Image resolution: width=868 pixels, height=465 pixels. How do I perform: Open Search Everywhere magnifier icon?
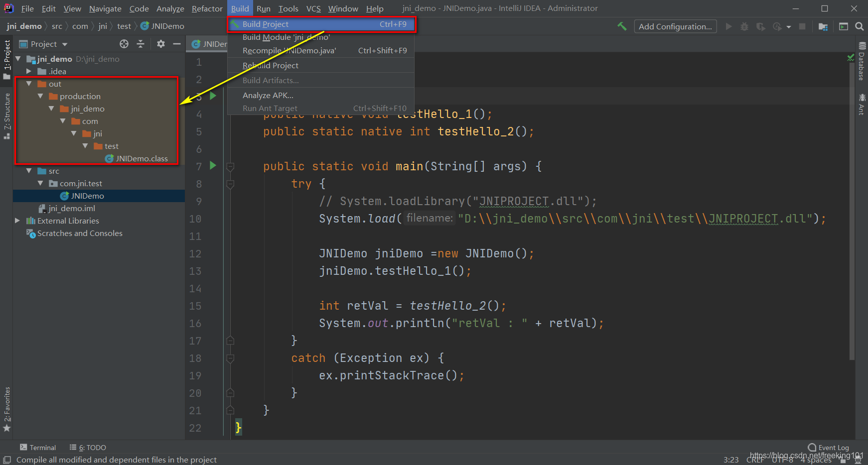click(x=860, y=26)
